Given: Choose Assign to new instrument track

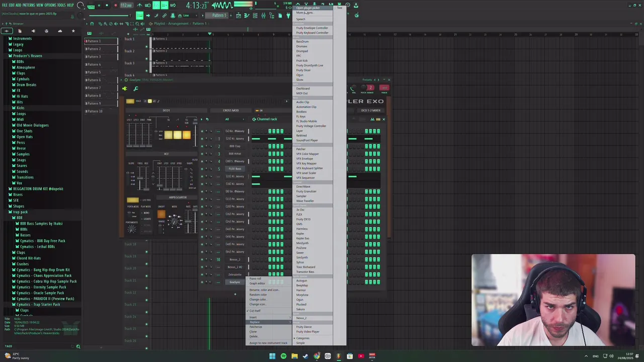Looking at the screenshot, I should click(268, 343).
